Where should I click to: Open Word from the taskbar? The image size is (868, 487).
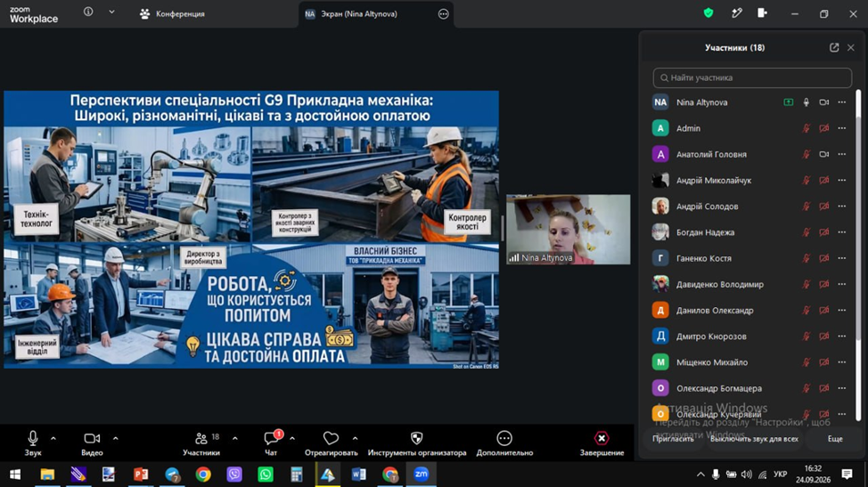tap(359, 475)
